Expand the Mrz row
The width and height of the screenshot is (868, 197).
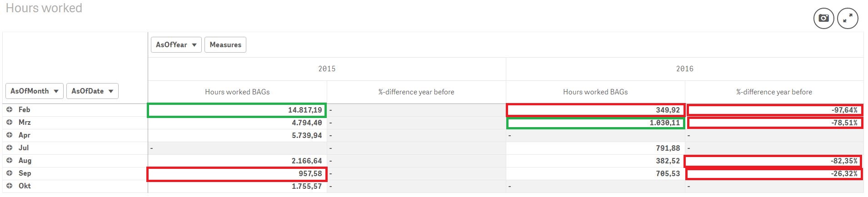9,123
